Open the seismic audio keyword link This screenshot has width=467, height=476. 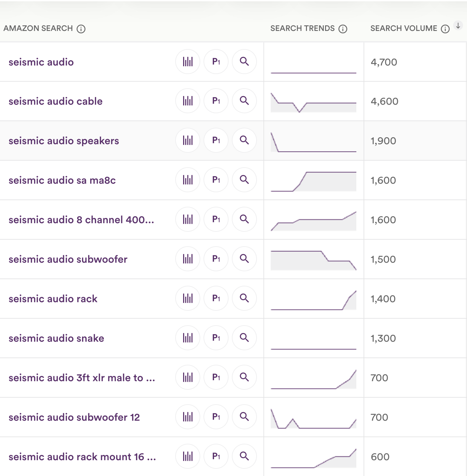point(41,62)
